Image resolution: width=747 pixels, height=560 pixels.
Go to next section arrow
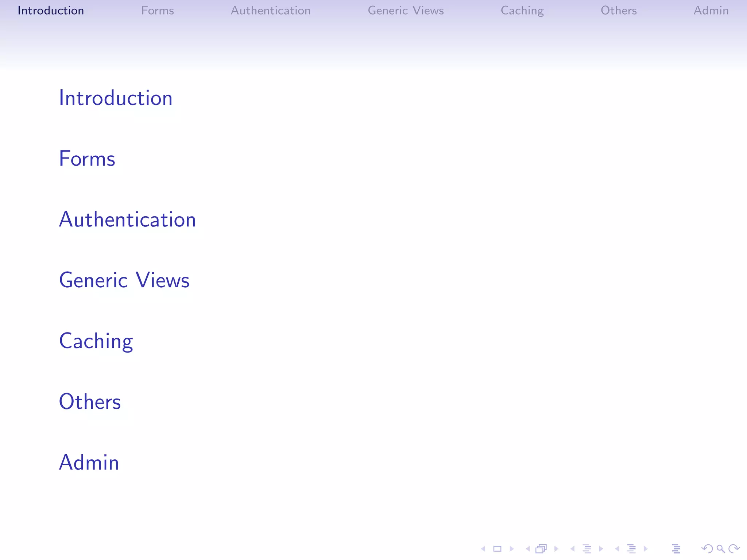coord(646,549)
